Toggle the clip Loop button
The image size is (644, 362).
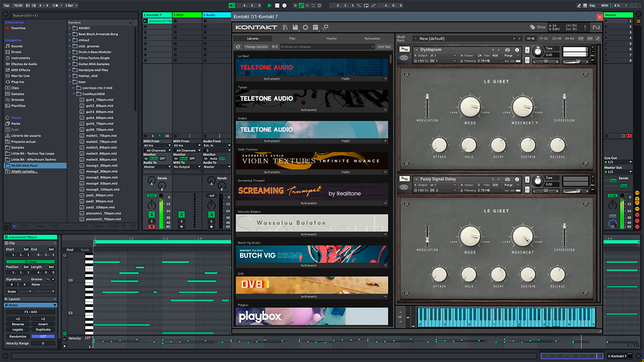(30, 261)
